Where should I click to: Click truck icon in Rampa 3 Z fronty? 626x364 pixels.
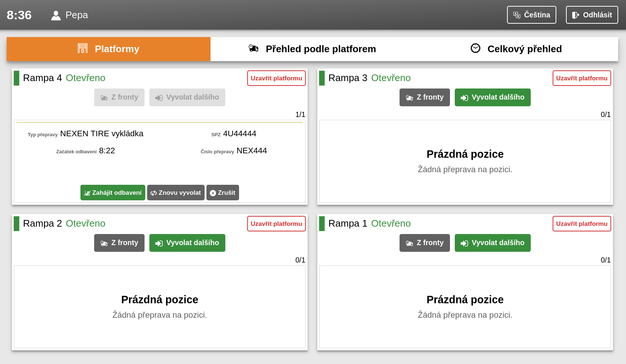coord(409,98)
